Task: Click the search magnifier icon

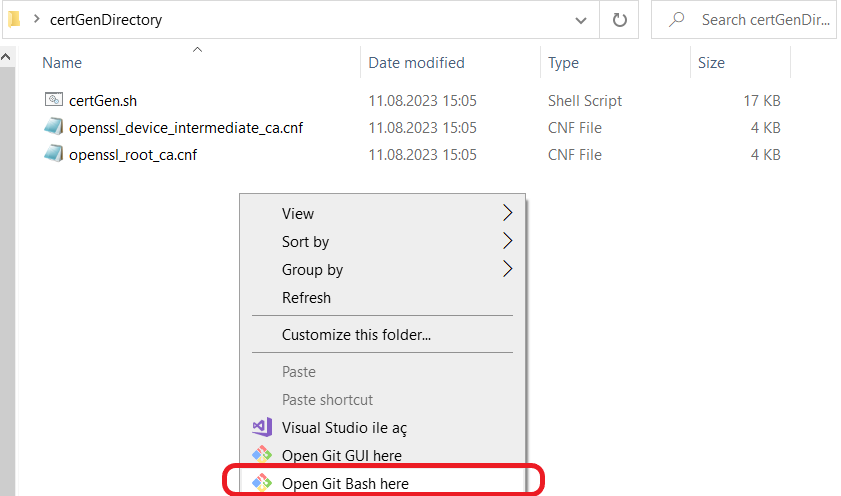Action: click(x=677, y=20)
